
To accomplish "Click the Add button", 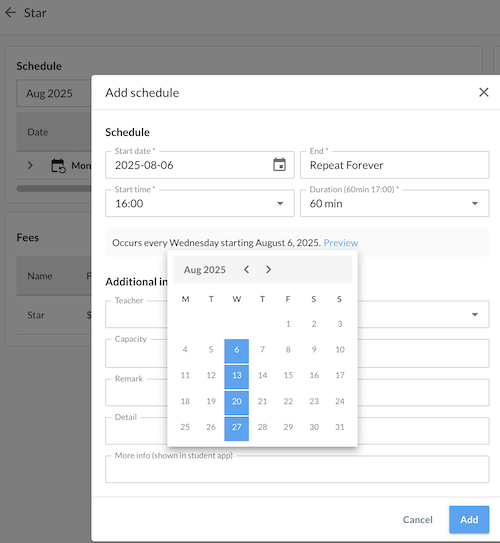I will click(x=469, y=519).
